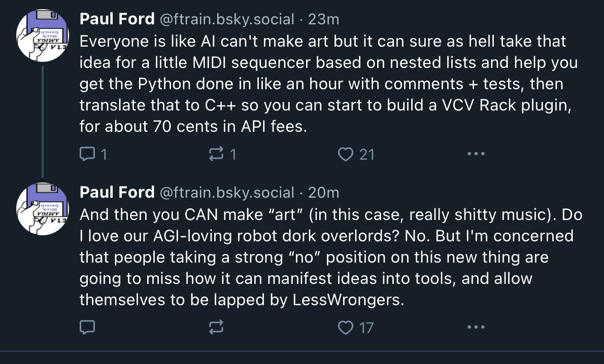The width and height of the screenshot is (604, 364).
Task: Reply to the MIDI sequencer post
Action: point(88,154)
